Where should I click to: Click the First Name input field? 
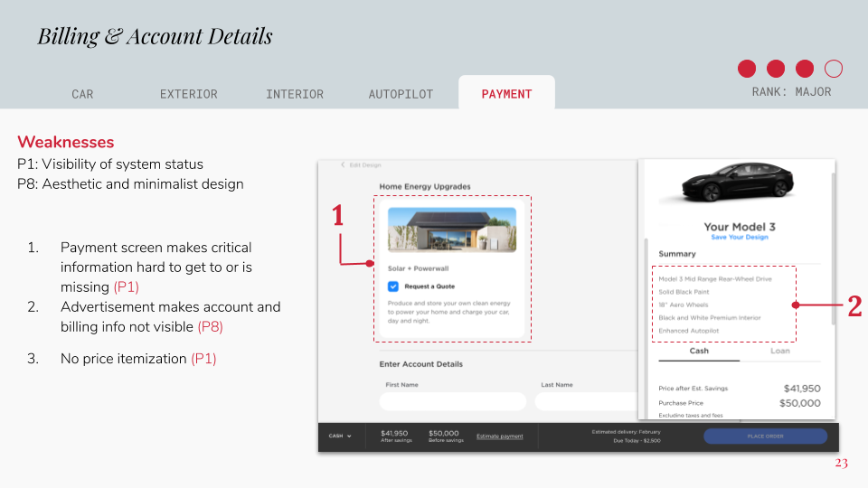[453, 401]
